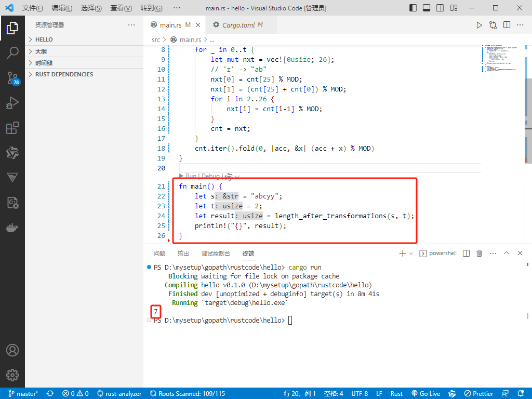The height and width of the screenshot is (399, 532).
Task: Open changes compare icon in editor toolbar
Action: (x=493, y=25)
